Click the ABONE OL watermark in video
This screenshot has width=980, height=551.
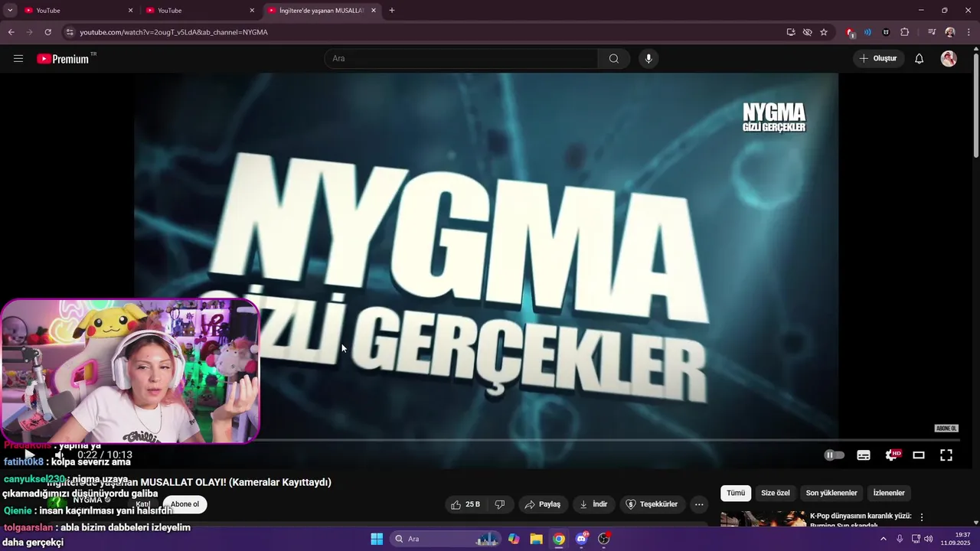(x=946, y=429)
